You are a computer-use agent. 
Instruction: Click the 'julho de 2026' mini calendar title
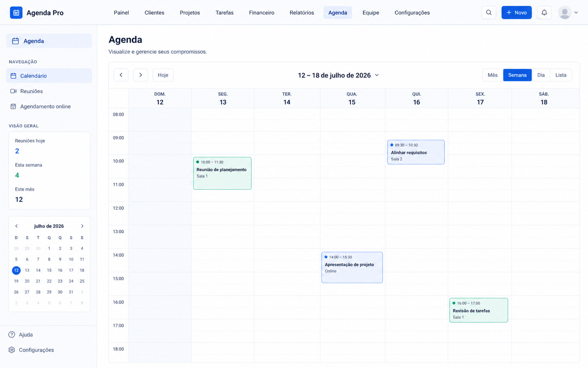49,226
